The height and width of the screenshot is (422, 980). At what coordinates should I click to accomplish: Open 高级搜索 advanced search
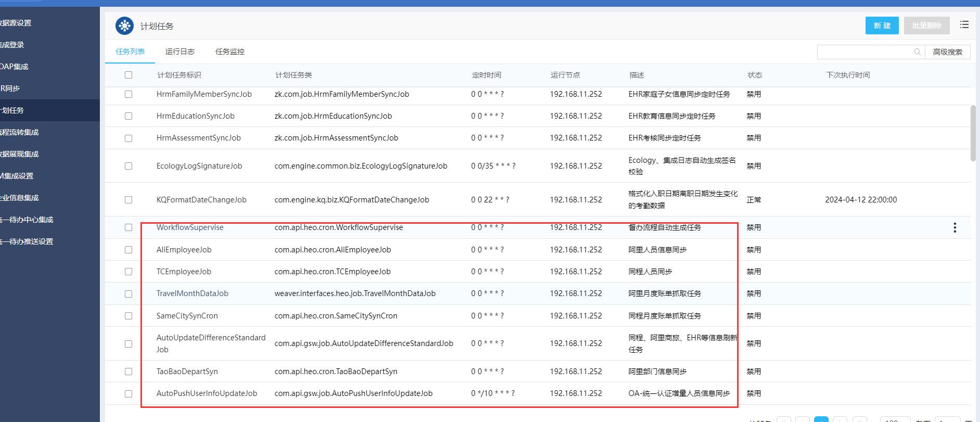pyautogui.click(x=947, y=52)
